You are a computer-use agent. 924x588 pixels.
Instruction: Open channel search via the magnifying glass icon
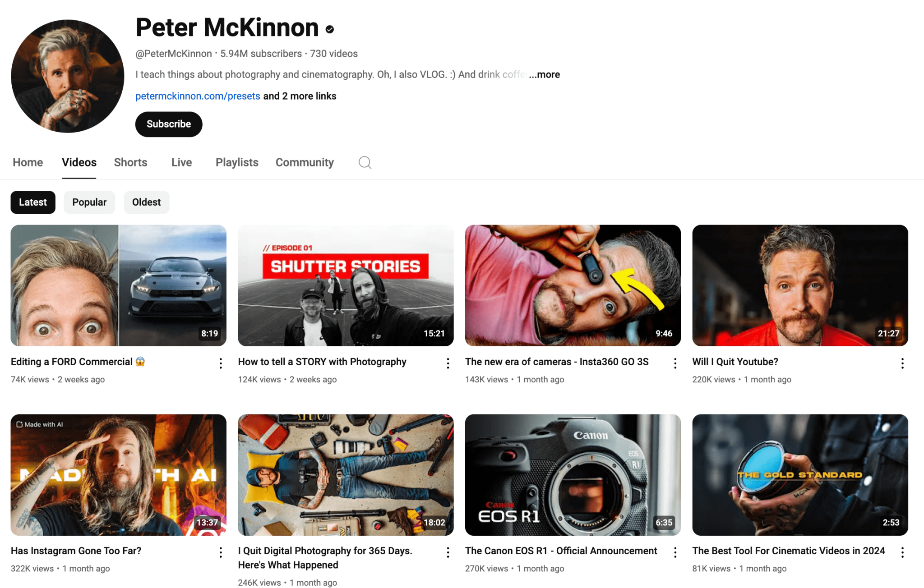(365, 162)
